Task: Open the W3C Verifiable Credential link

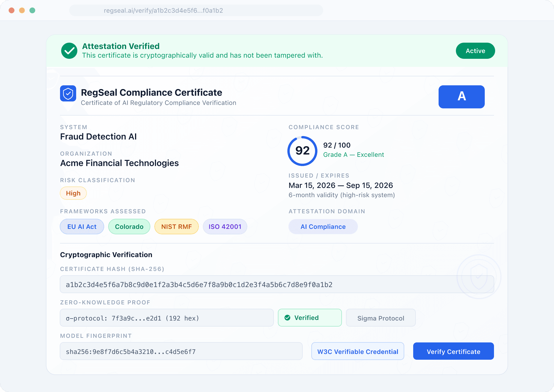Action: (358, 351)
